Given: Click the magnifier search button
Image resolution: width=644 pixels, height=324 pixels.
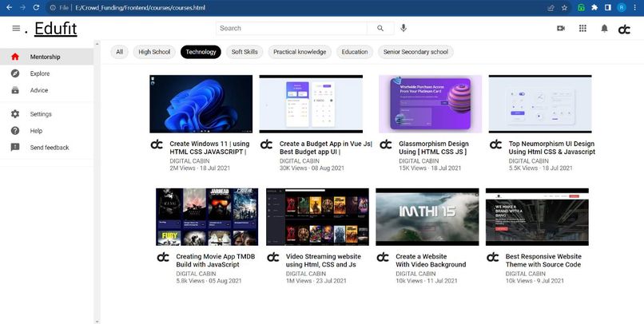Looking at the screenshot, I should click(380, 28).
